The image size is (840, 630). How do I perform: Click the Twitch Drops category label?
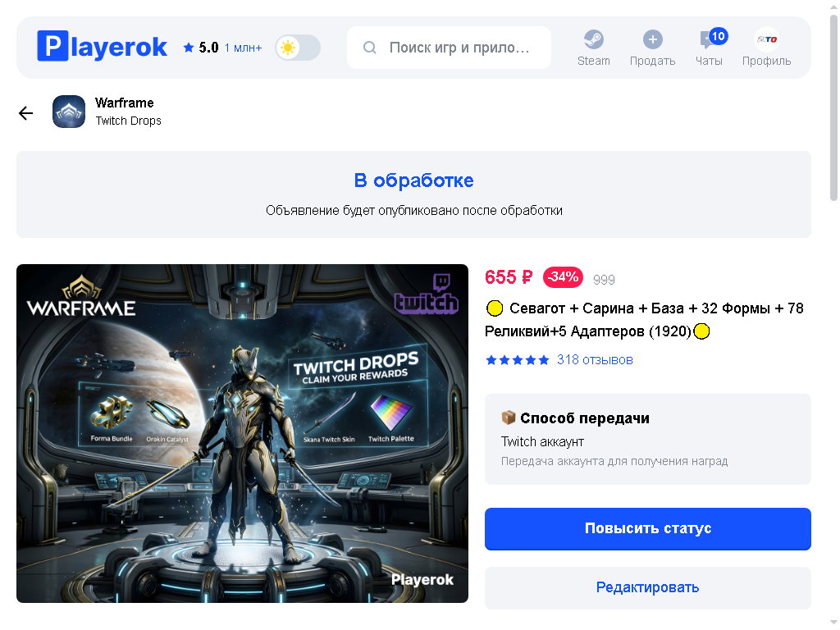tap(128, 121)
